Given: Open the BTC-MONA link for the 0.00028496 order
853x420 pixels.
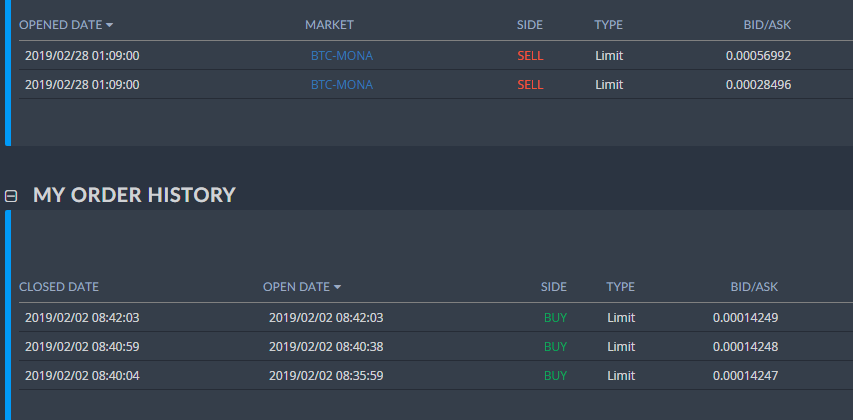Looking at the screenshot, I should click(341, 85).
